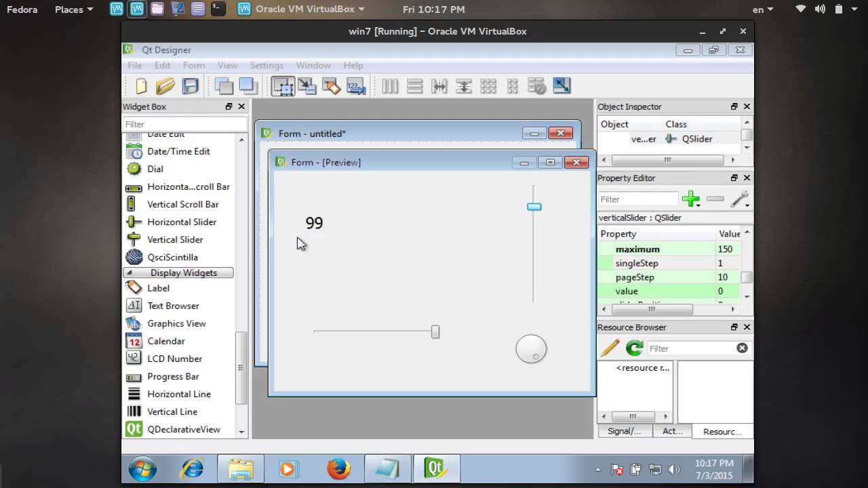Open the File menu
Image resolution: width=868 pixels, height=488 pixels.
click(135, 65)
